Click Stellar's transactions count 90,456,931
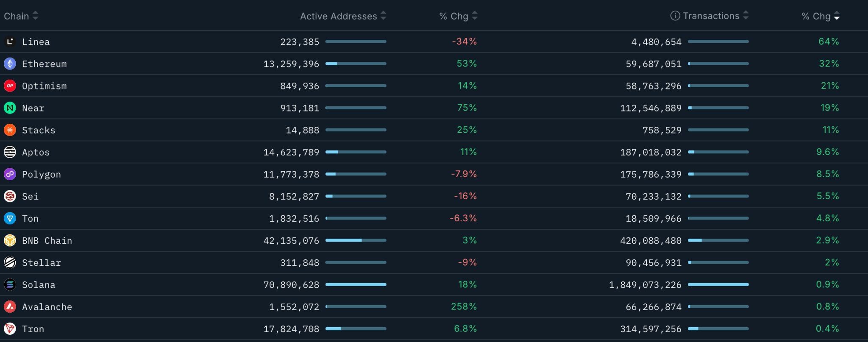 pos(654,263)
